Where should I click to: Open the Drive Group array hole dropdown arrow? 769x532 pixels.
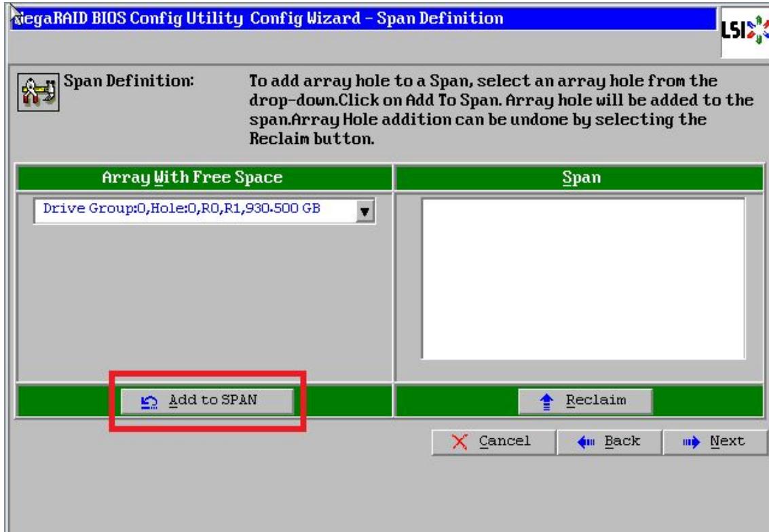point(365,211)
